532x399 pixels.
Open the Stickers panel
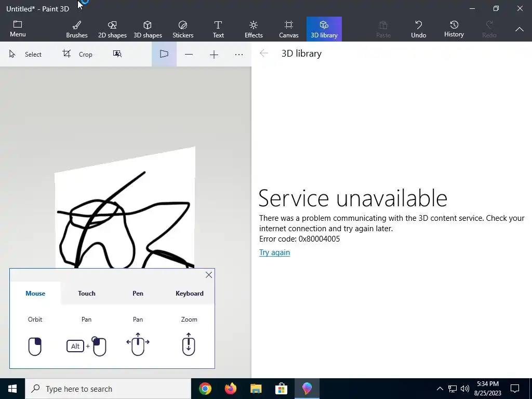(x=183, y=29)
